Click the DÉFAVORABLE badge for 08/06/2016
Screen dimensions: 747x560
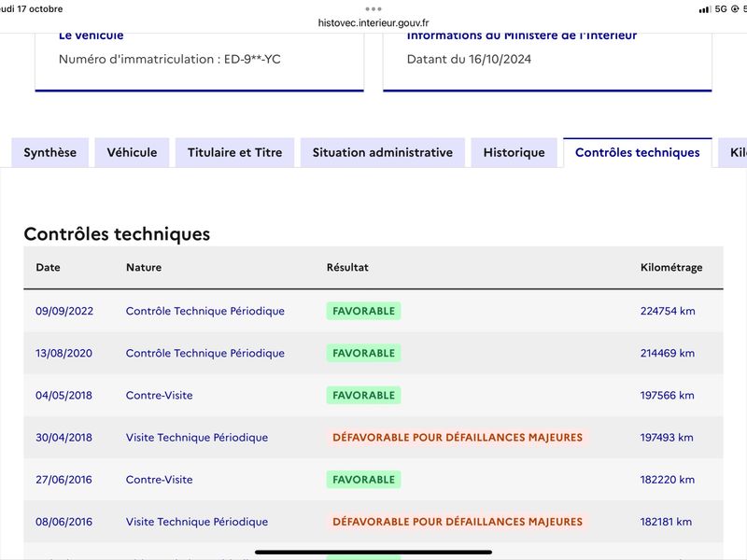(x=458, y=522)
